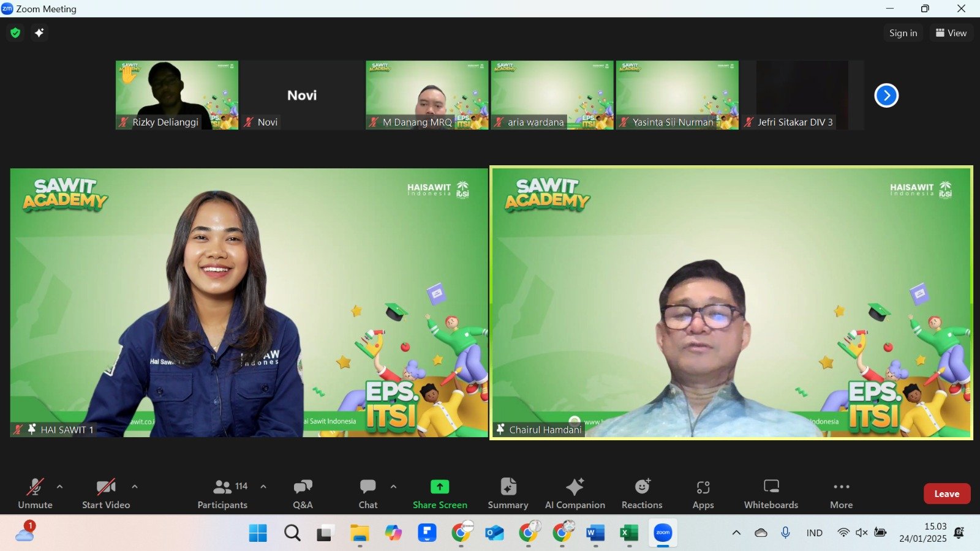Open audio options arrow next to Unmute

(59, 487)
